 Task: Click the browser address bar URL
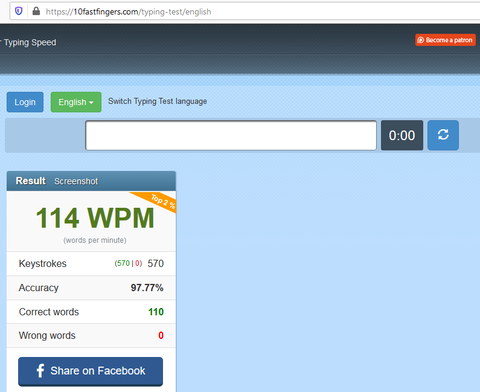128,12
